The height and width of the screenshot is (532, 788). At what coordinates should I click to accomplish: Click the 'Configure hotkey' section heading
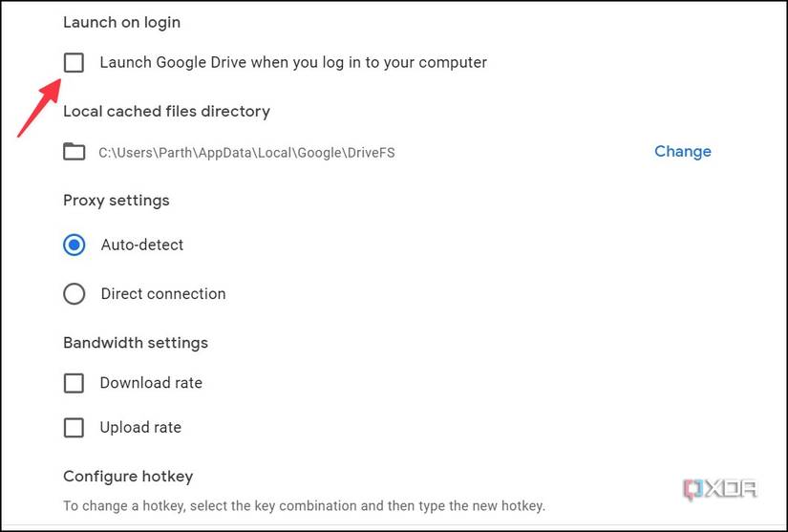pos(128,477)
